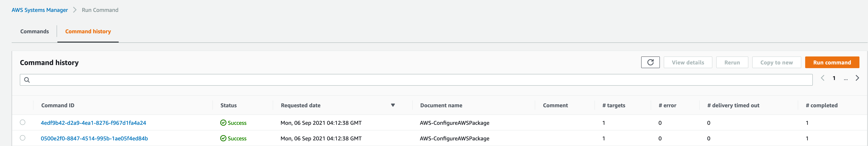Open the Command history tab

[x=88, y=31]
